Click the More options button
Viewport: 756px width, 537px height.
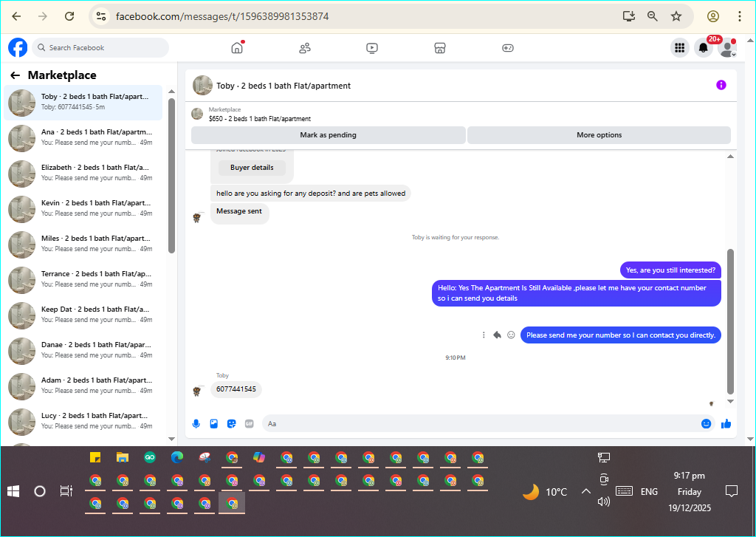pyautogui.click(x=599, y=135)
